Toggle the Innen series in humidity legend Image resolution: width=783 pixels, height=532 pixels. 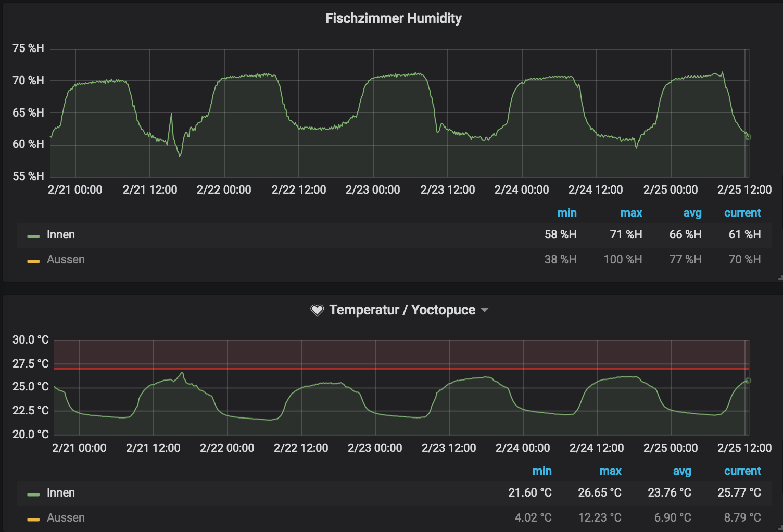61,235
